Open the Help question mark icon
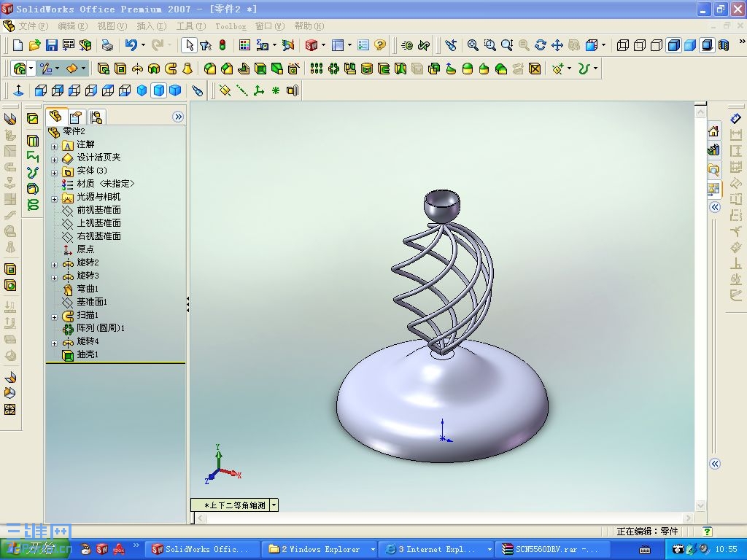 [379, 45]
